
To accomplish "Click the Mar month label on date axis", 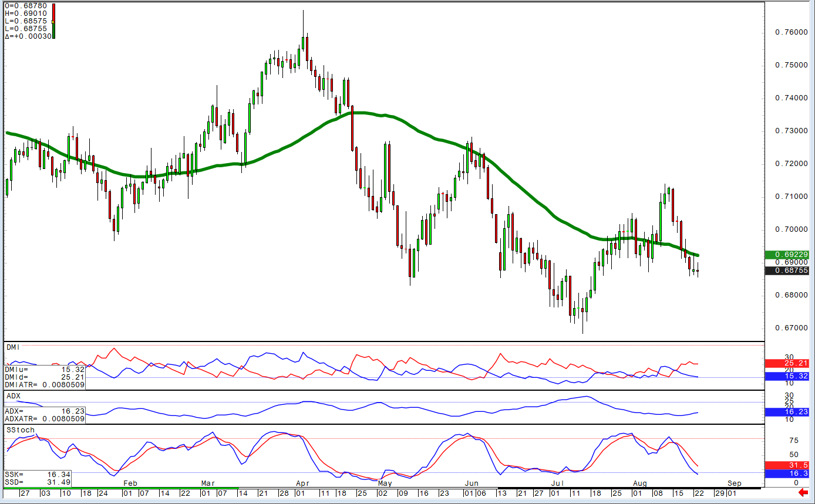I will click(208, 483).
